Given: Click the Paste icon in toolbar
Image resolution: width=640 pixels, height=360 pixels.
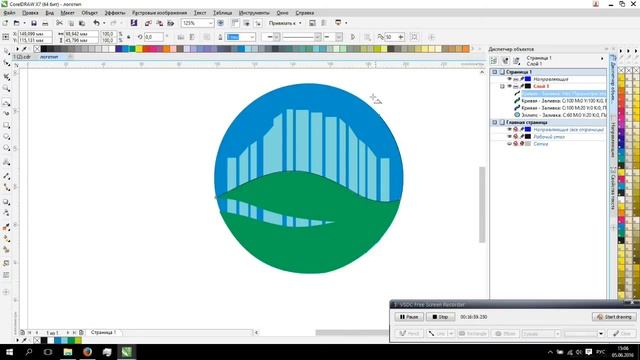Looking at the screenshot, I should click(82, 23).
